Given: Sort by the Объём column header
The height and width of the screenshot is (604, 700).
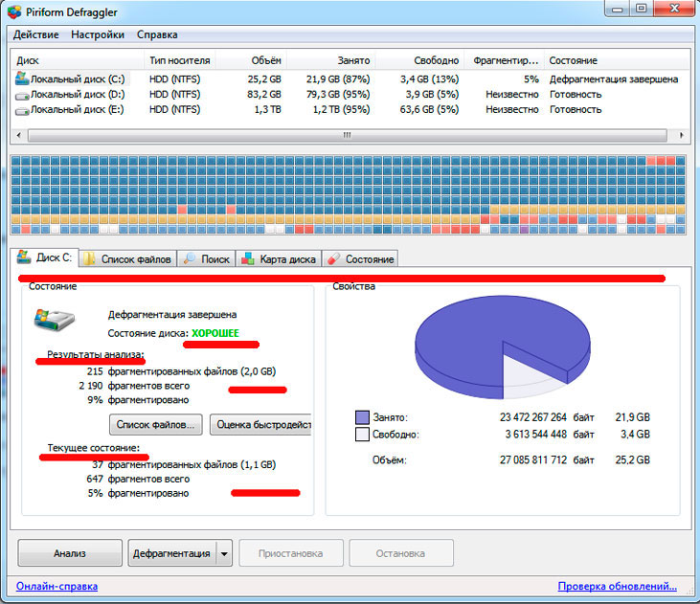Looking at the screenshot, I should [x=251, y=60].
